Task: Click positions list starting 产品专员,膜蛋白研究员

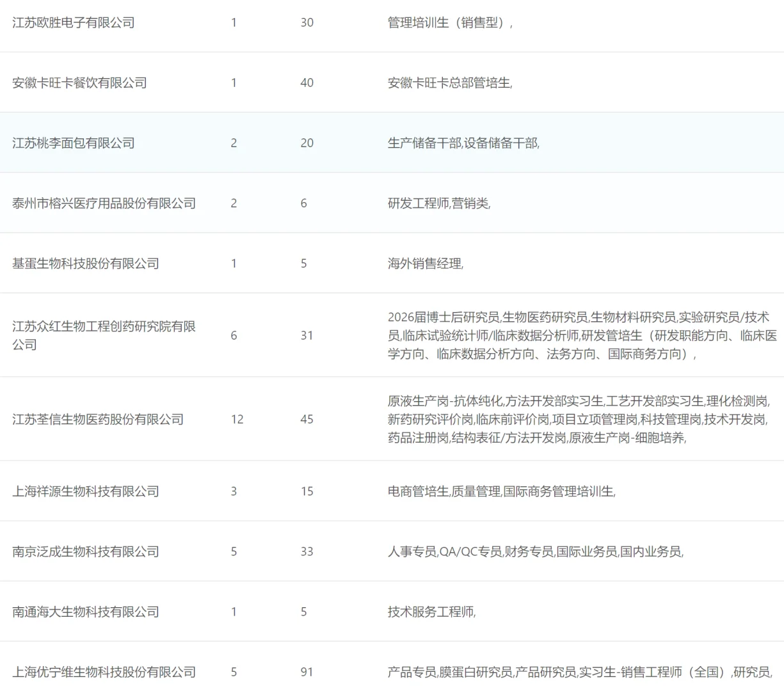Action: (x=580, y=672)
